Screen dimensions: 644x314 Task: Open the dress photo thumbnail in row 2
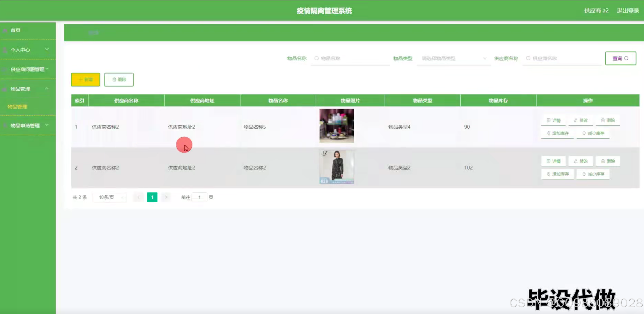336,167
